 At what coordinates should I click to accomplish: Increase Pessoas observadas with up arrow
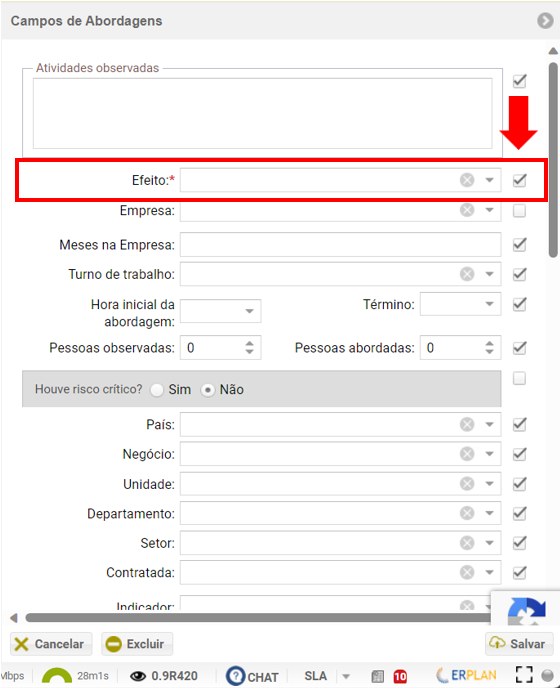tap(249, 343)
